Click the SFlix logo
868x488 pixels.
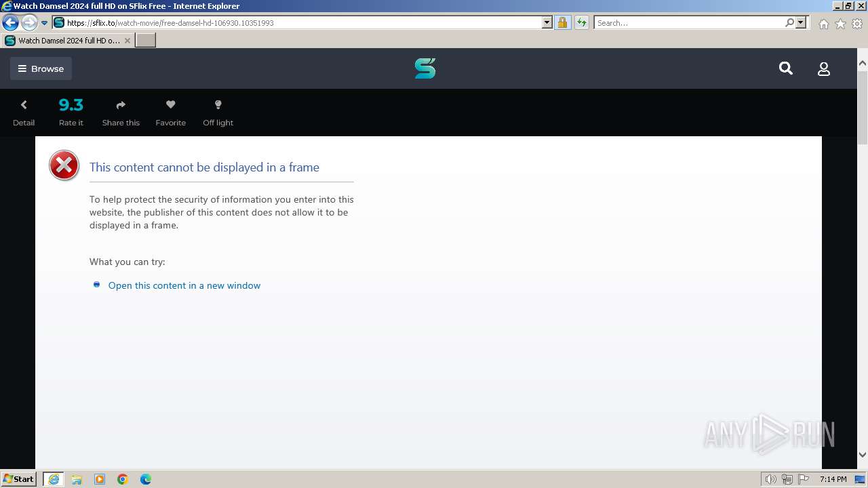tap(425, 68)
